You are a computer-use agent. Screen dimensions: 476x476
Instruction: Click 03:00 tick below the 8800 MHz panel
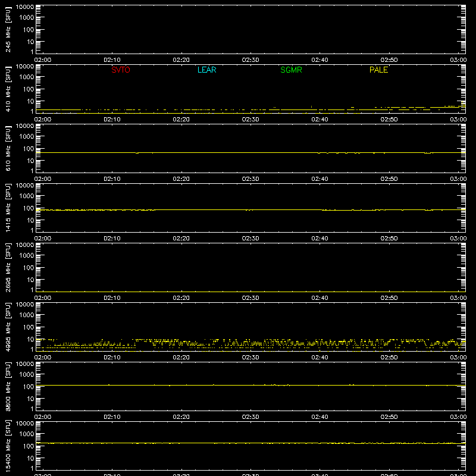coord(458,417)
